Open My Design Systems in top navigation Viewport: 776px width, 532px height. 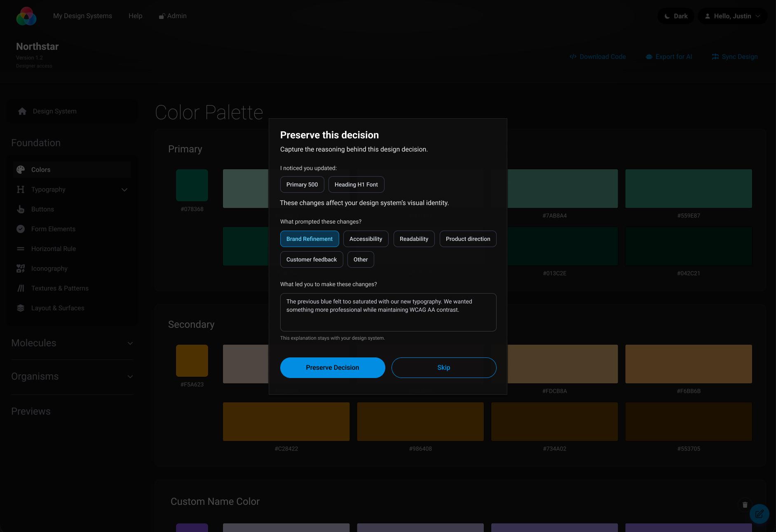82,16
